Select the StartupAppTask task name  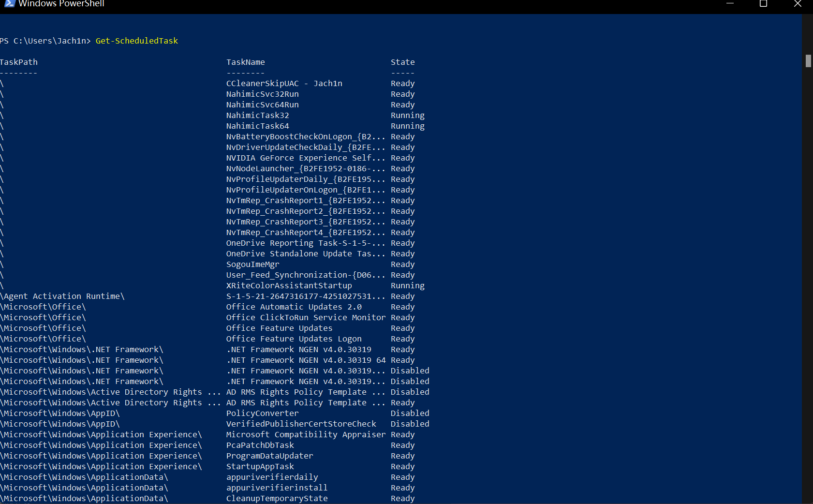tap(260, 466)
